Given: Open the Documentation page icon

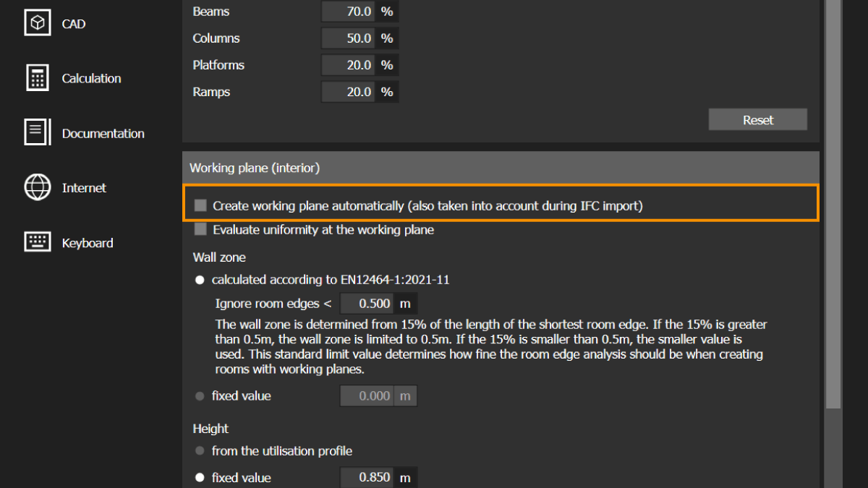Looking at the screenshot, I should (38, 133).
